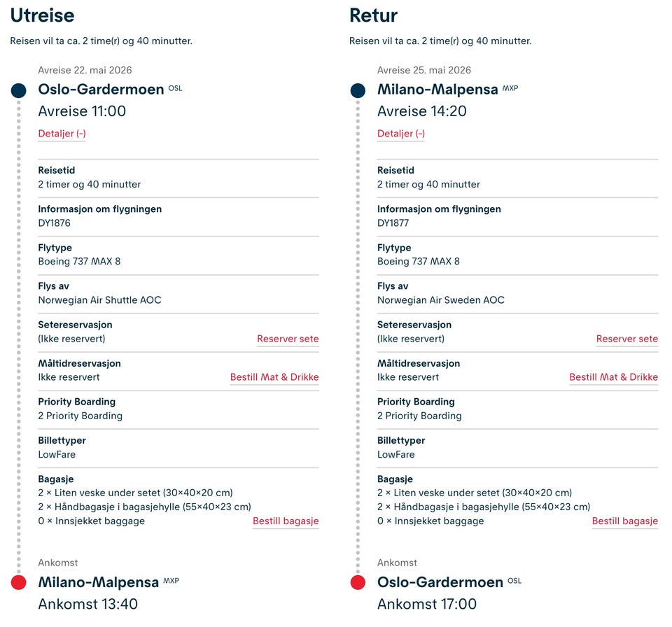Click the OSL airport code next to Avreise 11:00
Viewport: 672px width, 627px height.
(175, 88)
